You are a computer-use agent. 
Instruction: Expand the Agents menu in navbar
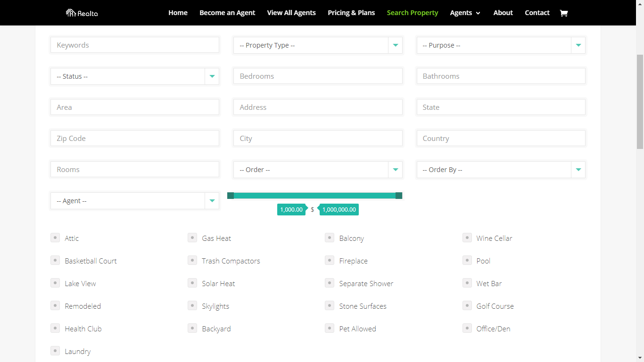[465, 13]
